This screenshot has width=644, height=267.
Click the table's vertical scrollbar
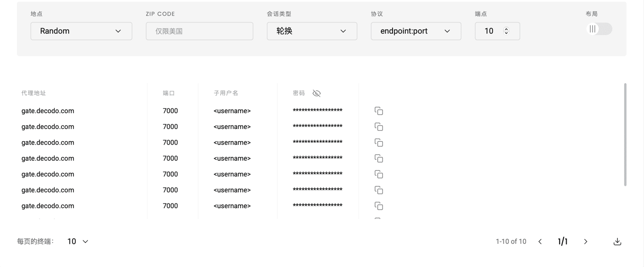(x=625, y=135)
